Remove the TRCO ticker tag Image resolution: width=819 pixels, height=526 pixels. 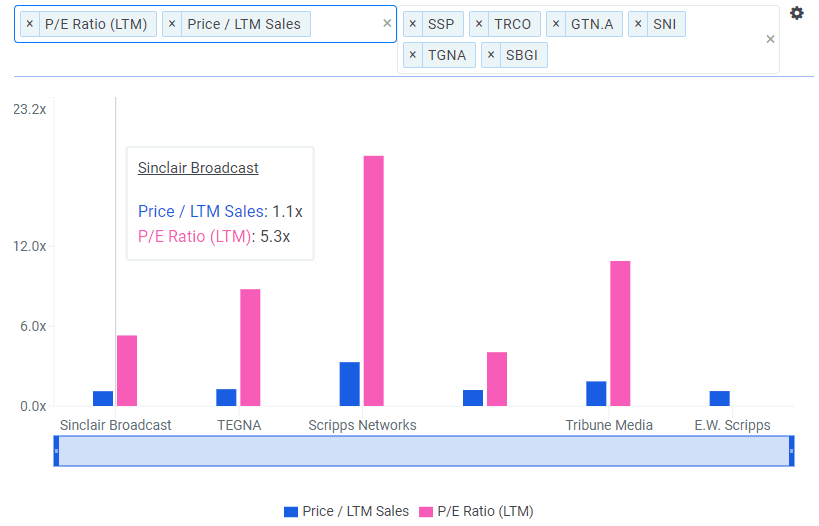(x=480, y=24)
